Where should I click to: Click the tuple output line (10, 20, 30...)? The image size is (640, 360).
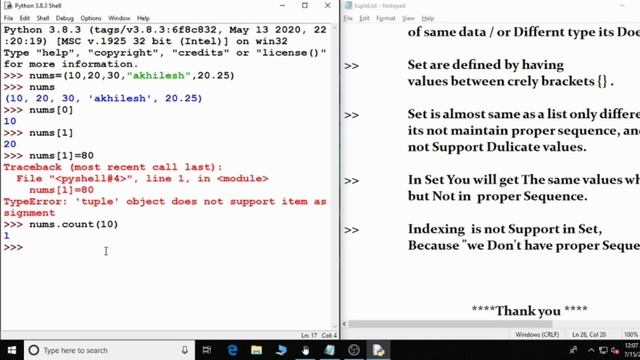[x=103, y=98]
